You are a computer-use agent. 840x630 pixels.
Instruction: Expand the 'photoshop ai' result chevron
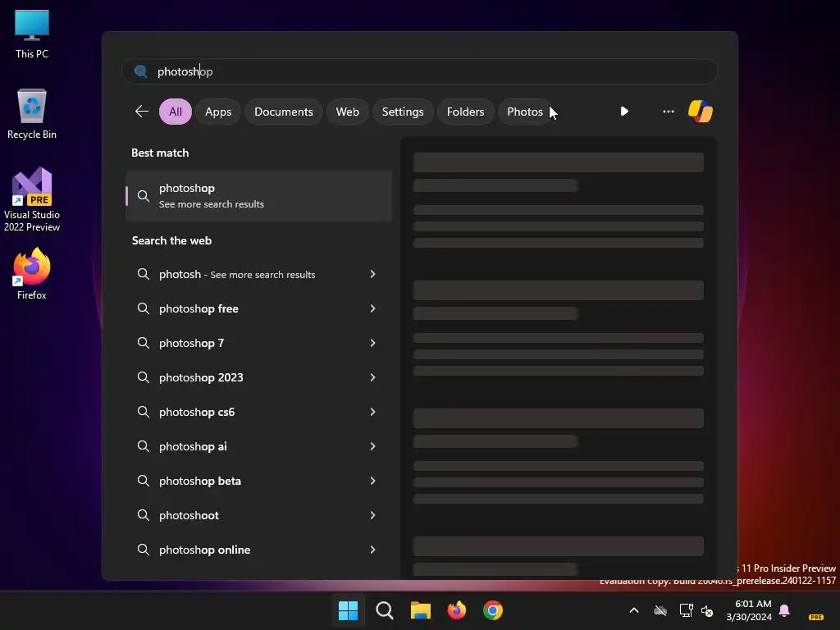[373, 446]
